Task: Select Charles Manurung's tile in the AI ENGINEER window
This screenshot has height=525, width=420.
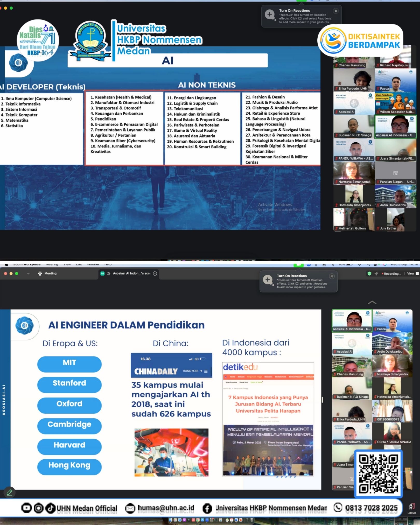Action: click(352, 366)
